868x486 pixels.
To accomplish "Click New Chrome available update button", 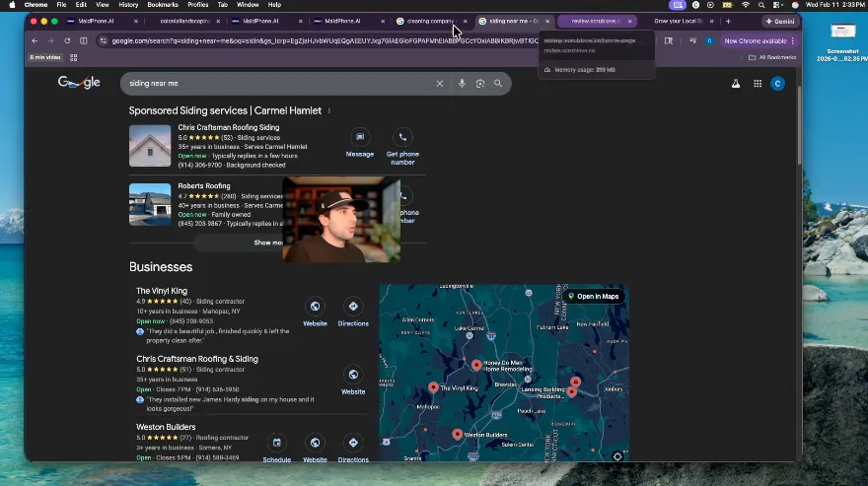I will [756, 41].
